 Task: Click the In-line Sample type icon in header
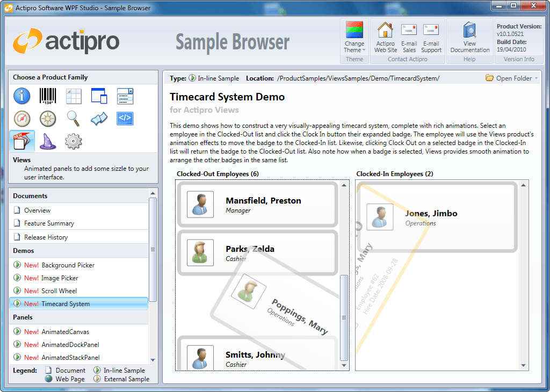pos(192,78)
